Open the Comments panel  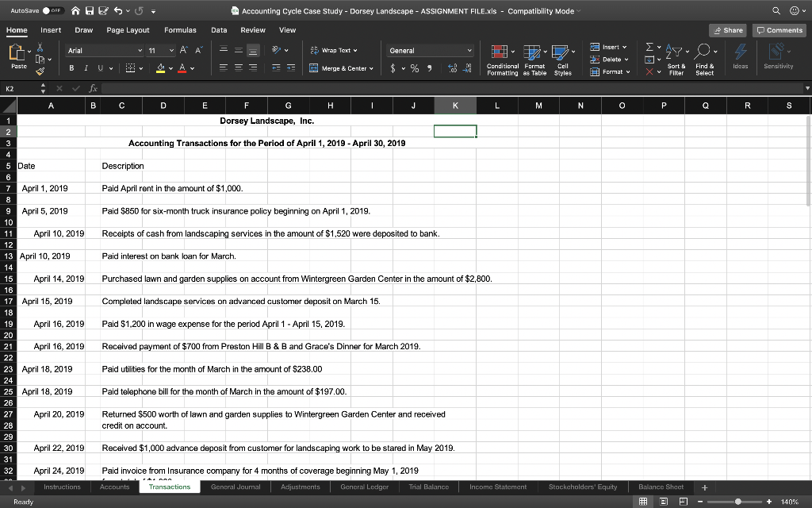point(778,29)
